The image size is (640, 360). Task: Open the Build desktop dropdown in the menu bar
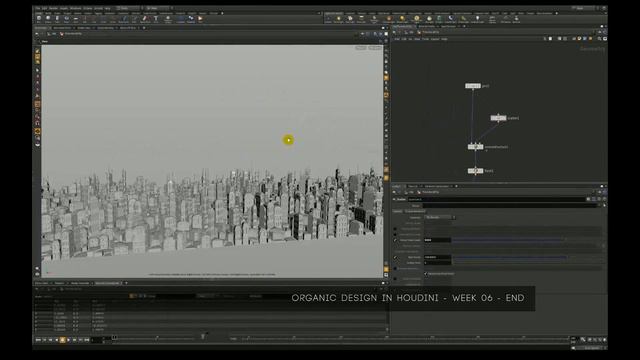point(129,8)
